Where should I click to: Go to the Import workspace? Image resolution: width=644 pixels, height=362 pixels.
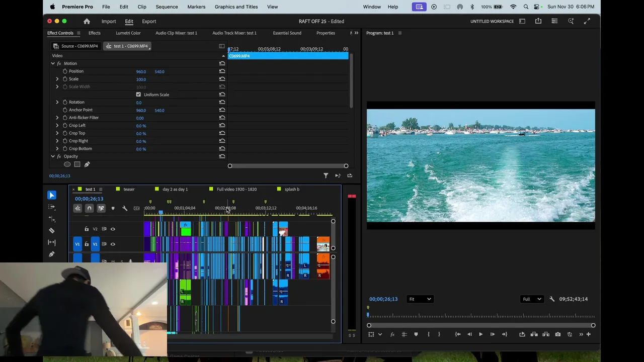(109, 21)
